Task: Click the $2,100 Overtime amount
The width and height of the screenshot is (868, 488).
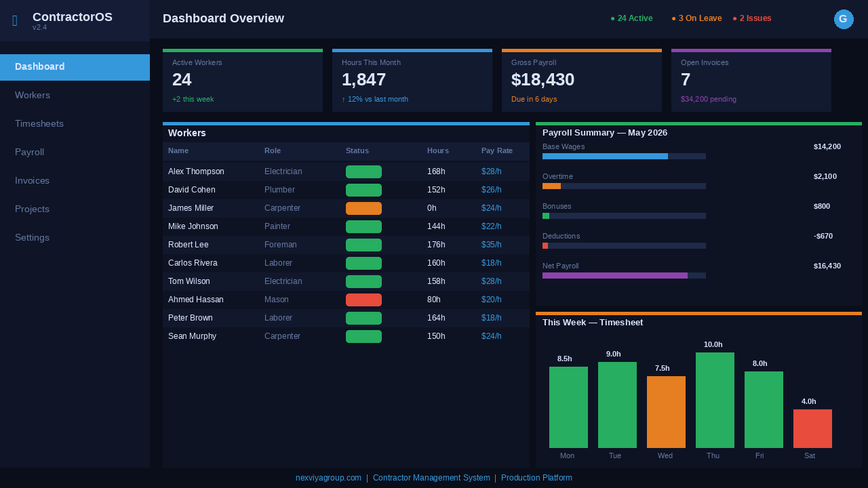Action: click(825, 176)
